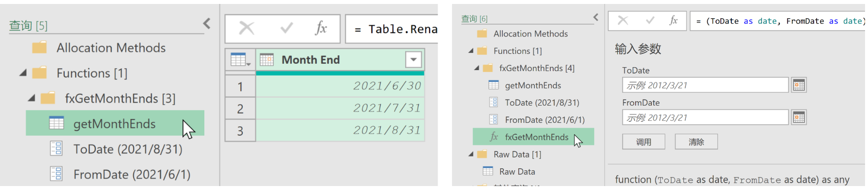Click the FromDate date input field
The width and height of the screenshot is (868, 190).
(x=705, y=117)
